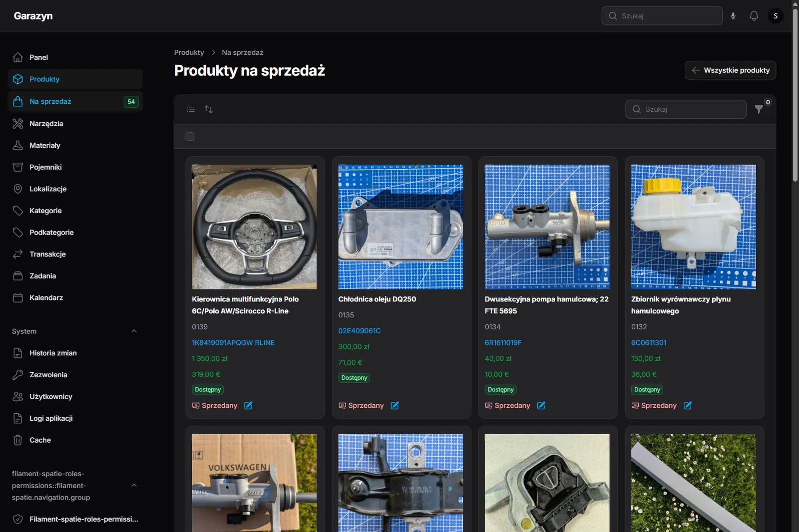799x532 pixels.
Task: Click edit icon for Dwusekcyjna pompa hamulcowa
Action: click(541, 405)
